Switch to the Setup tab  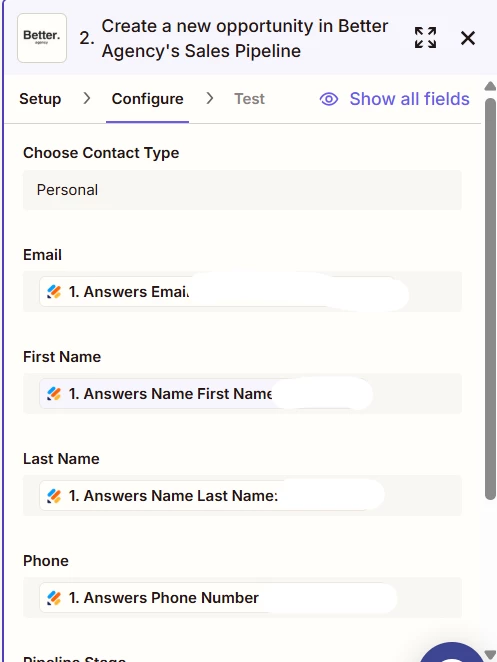tap(40, 99)
